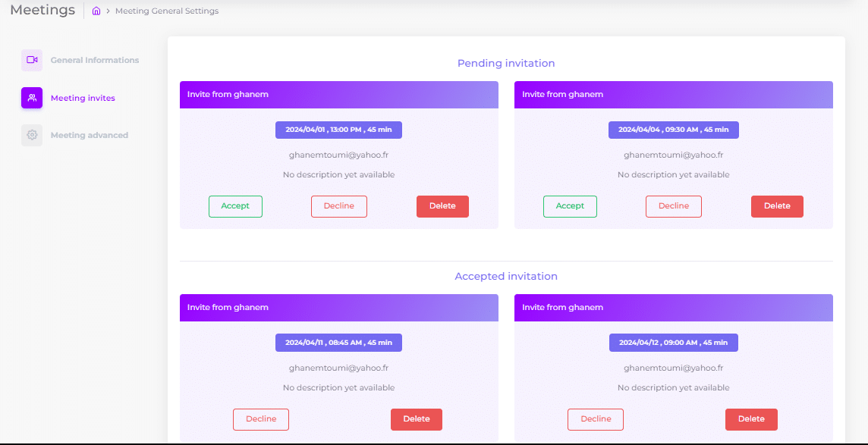Click the 2024/04/01, 13:00 PM date badge
868x445 pixels.
pyautogui.click(x=338, y=130)
